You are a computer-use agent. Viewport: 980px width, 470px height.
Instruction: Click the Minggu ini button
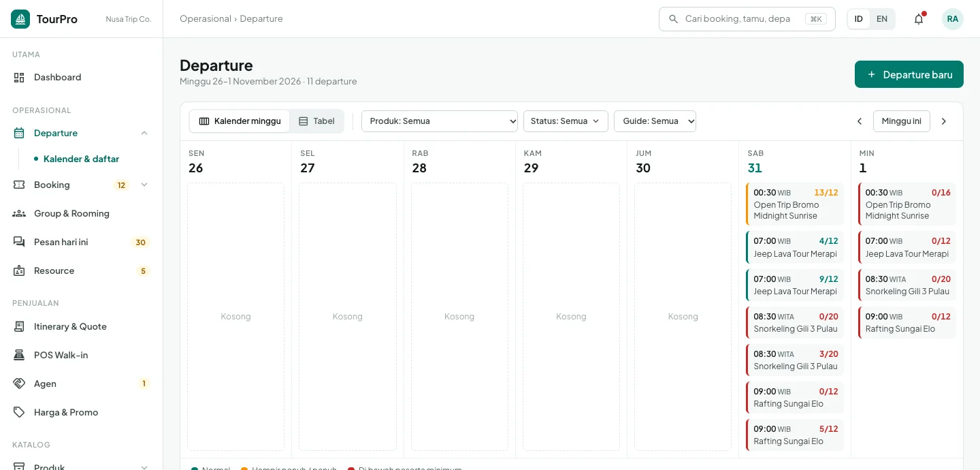pos(902,121)
